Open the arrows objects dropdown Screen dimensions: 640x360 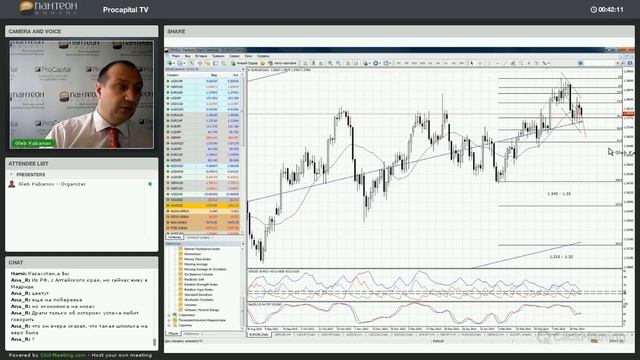(x=546, y=63)
